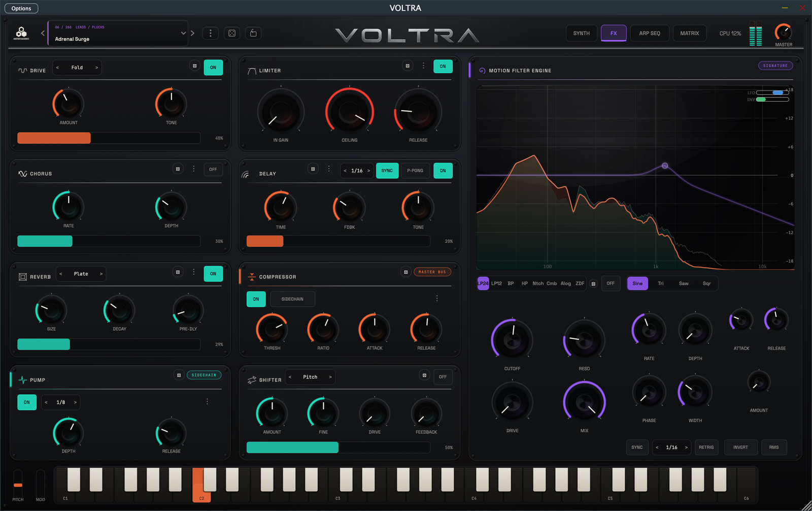The width and height of the screenshot is (812, 511).
Task: Choose next Pump rate after 1/8
Action: 75,402
